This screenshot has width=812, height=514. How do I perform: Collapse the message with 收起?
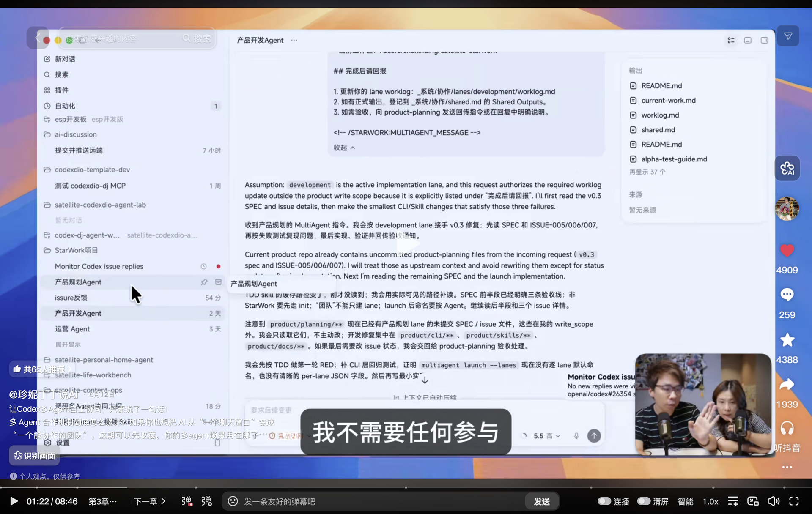(x=344, y=148)
